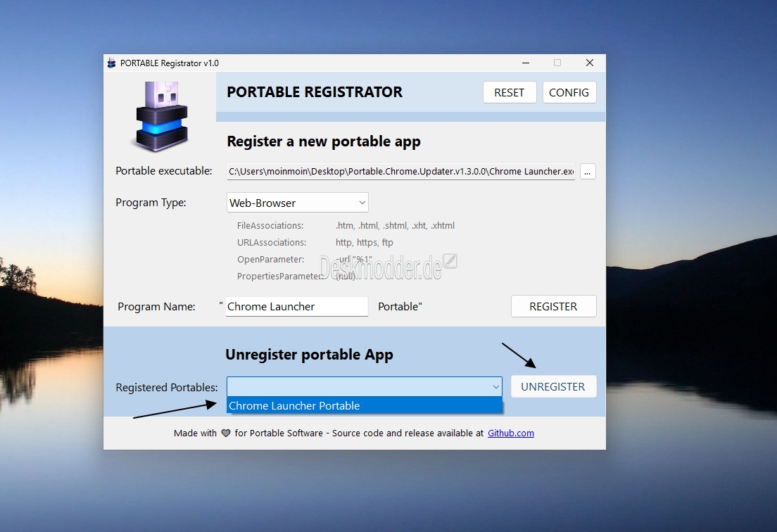Viewport: 777px width, 532px height.
Task: Expand the Program Type dropdown
Action: [297, 203]
